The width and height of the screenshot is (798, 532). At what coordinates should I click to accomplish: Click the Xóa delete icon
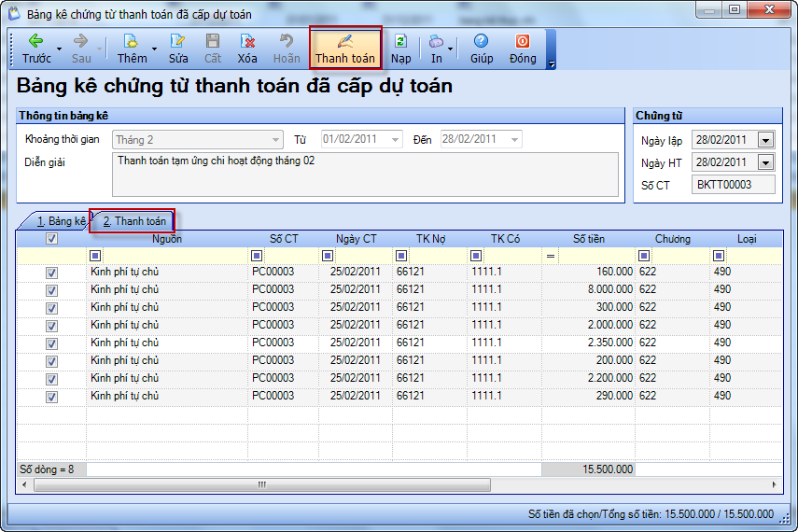(247, 42)
